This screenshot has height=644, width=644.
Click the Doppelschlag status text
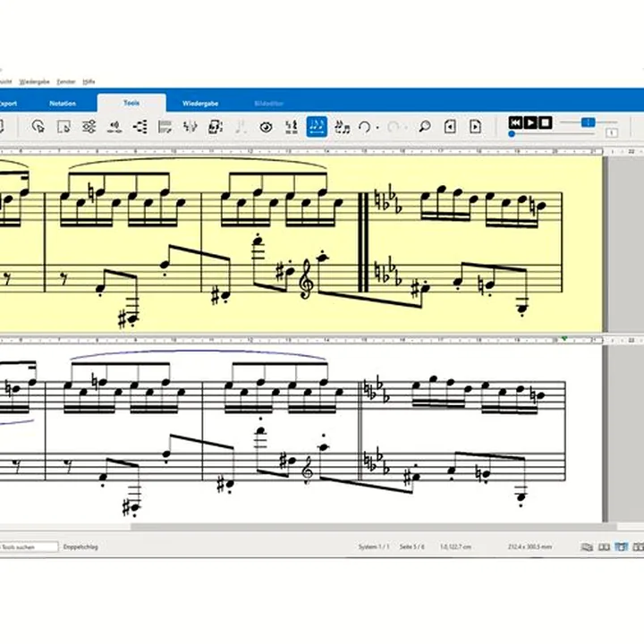tap(80, 547)
